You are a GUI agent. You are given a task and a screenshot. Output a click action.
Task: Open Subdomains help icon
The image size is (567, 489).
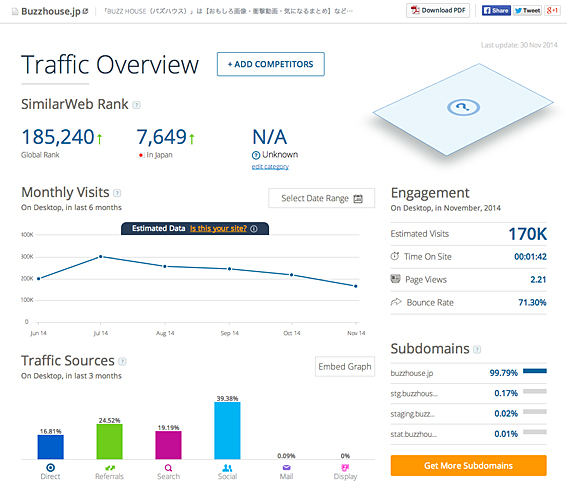point(477,349)
